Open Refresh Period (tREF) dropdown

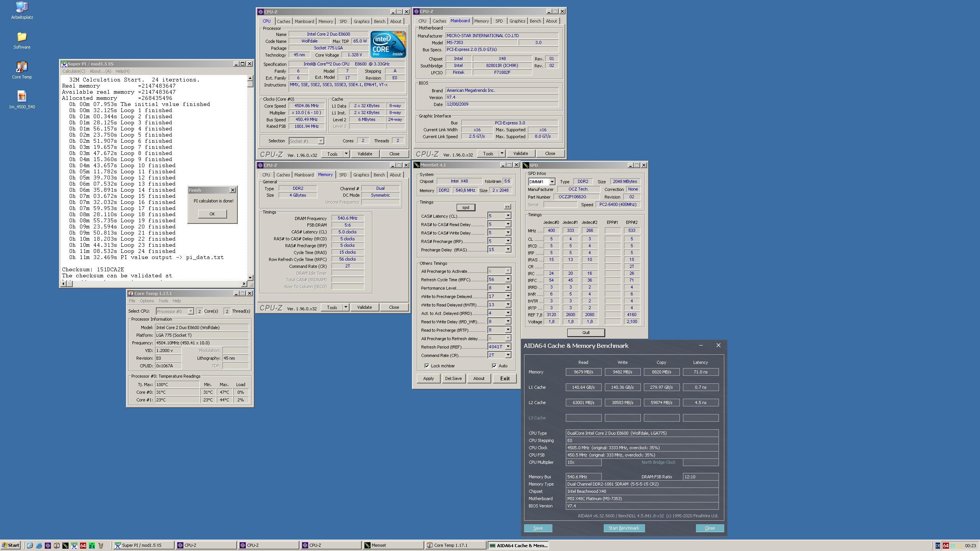tap(508, 347)
